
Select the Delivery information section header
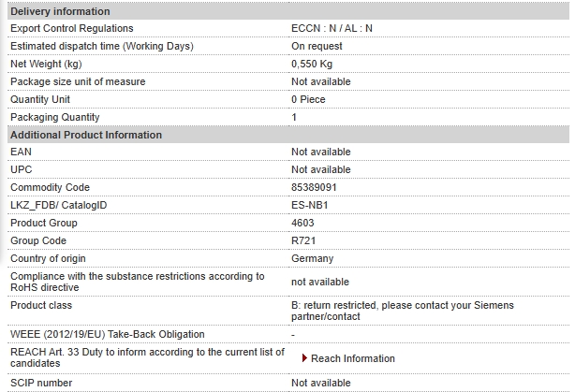click(288, 11)
